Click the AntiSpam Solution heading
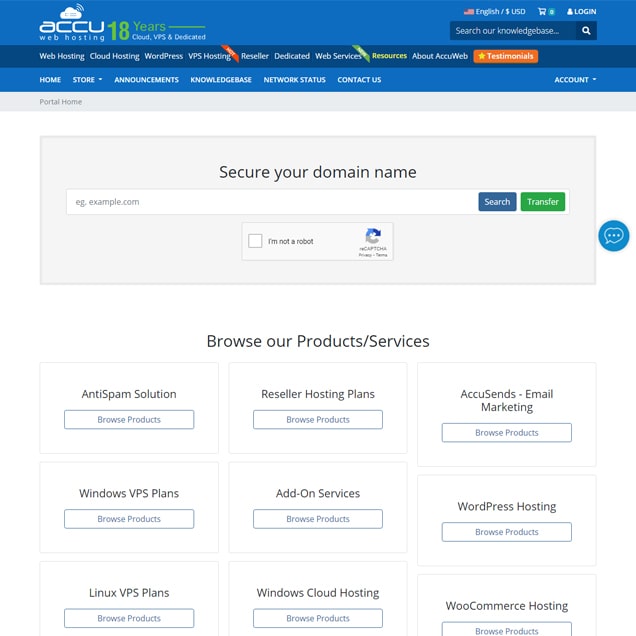The height and width of the screenshot is (636, 636). click(x=129, y=394)
